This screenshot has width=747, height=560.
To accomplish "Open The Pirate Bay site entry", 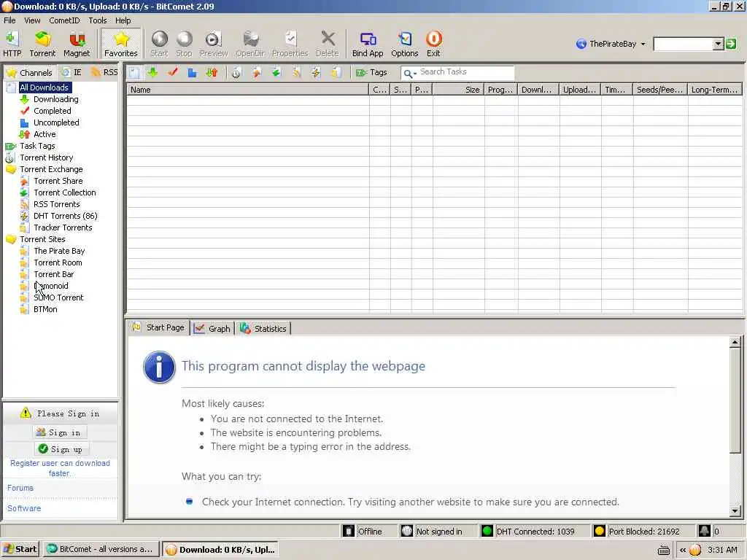I will pos(59,251).
